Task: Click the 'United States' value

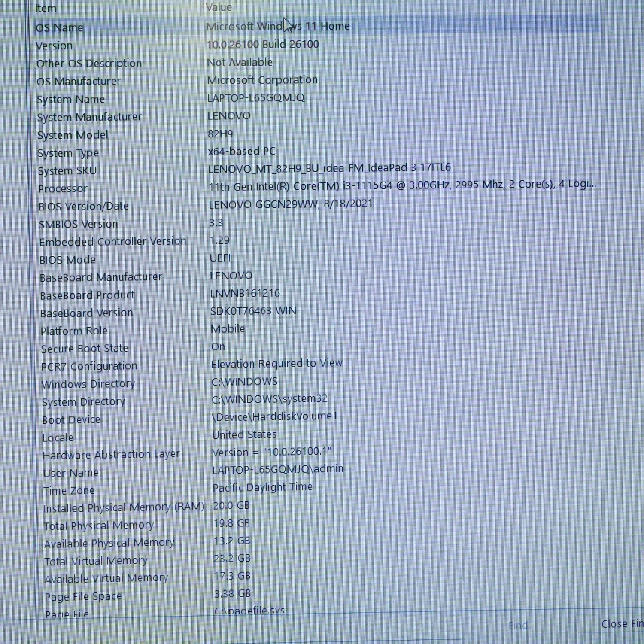Action: (244, 434)
